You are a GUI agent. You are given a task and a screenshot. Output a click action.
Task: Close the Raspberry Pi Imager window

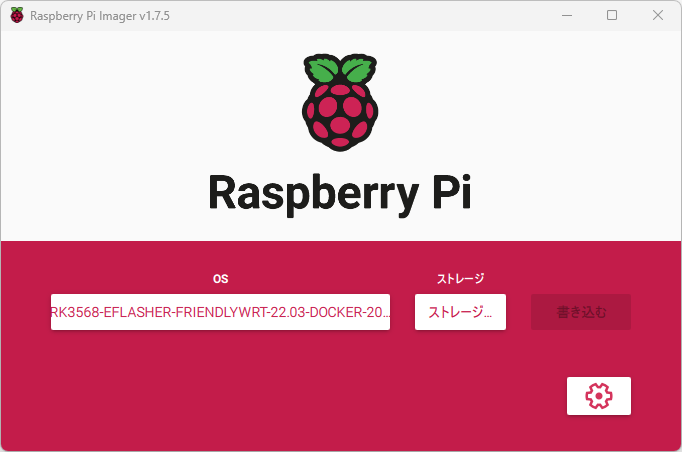658,16
